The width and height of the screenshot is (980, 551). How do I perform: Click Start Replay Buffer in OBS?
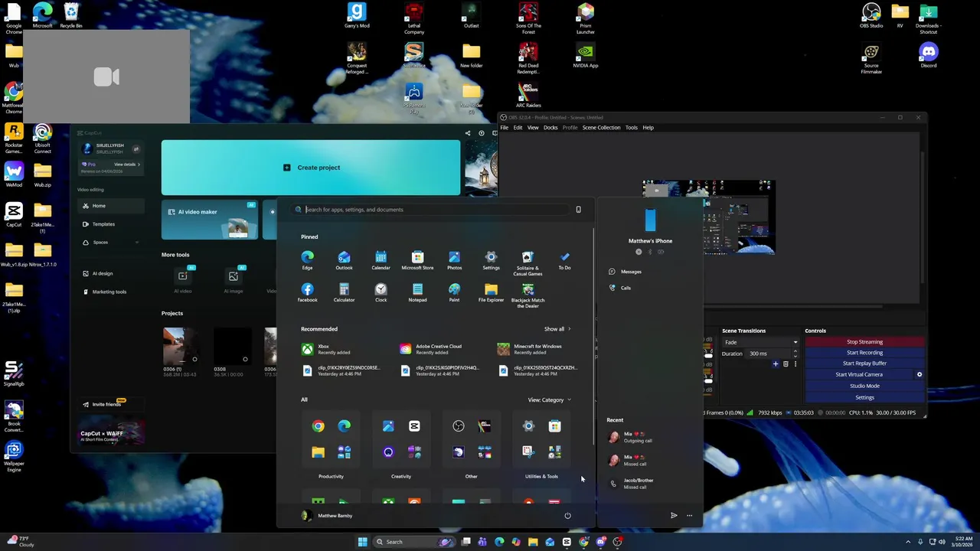pos(864,364)
